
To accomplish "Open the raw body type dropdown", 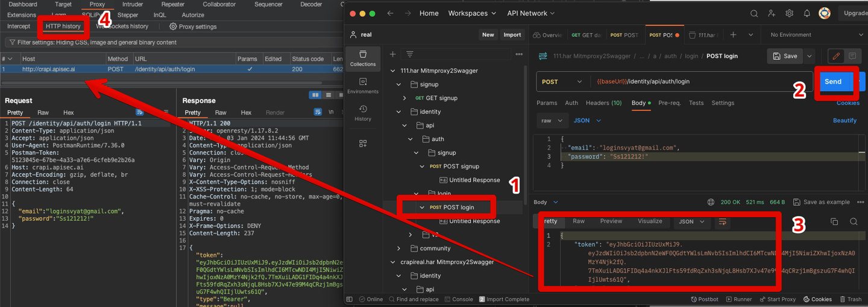I will tap(552, 121).
